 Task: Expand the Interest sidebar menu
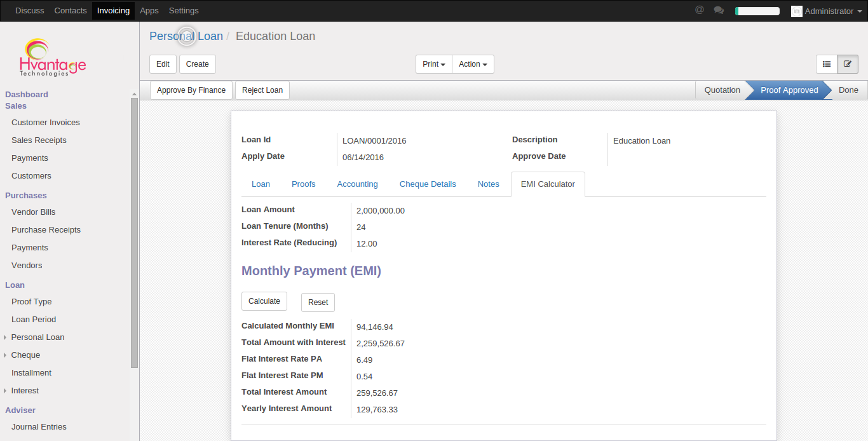click(25, 391)
